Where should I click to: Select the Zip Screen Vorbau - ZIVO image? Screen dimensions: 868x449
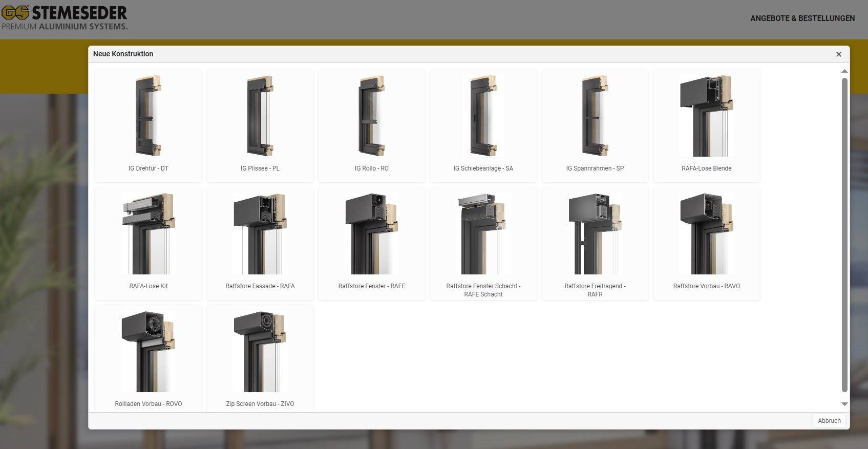coord(260,351)
